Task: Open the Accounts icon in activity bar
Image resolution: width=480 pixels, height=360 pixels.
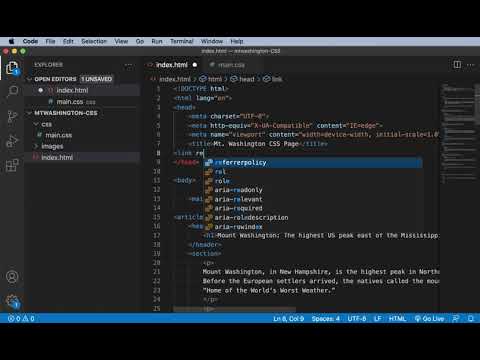Action: pos(12,277)
